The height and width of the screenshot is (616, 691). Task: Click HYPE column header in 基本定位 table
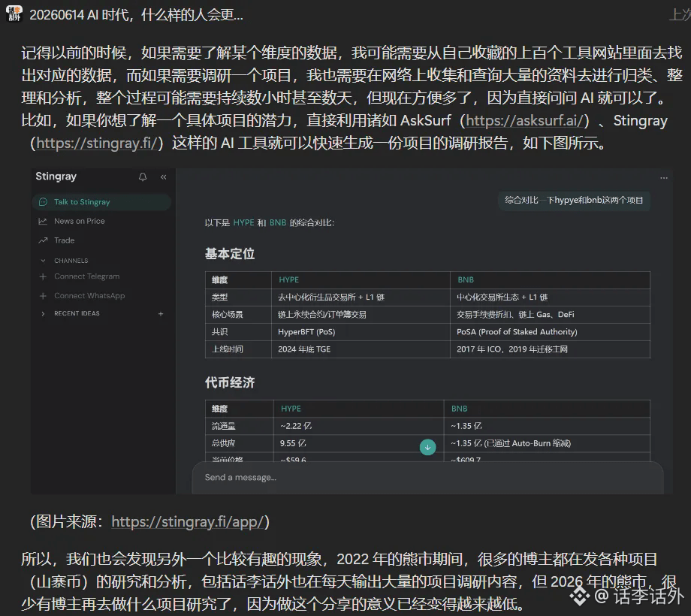click(x=288, y=279)
